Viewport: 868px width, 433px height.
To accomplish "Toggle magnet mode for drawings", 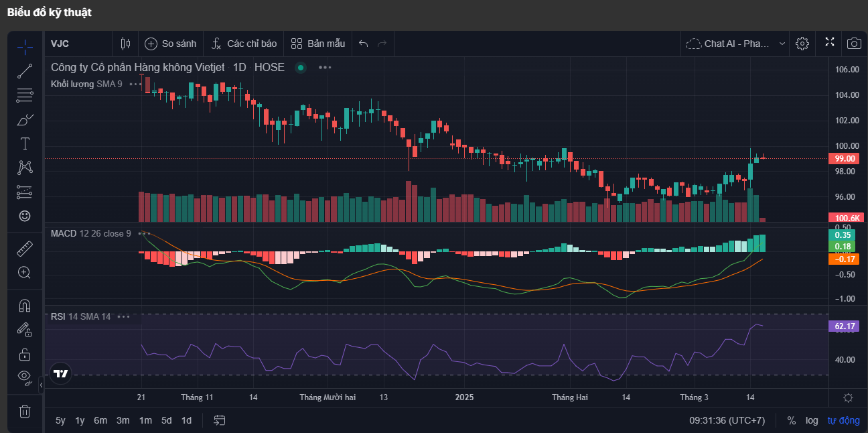I will pyautogui.click(x=25, y=306).
